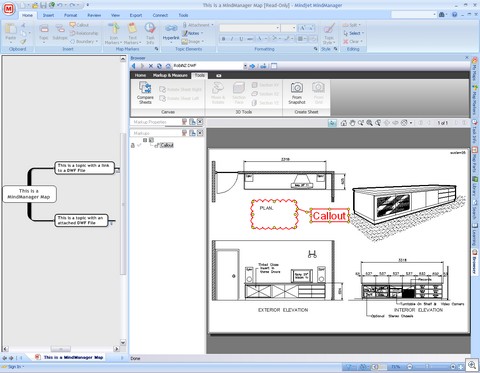Screen dimensions: 480x373
Task: Switch to the Format ribbon tab
Action: click(70, 15)
